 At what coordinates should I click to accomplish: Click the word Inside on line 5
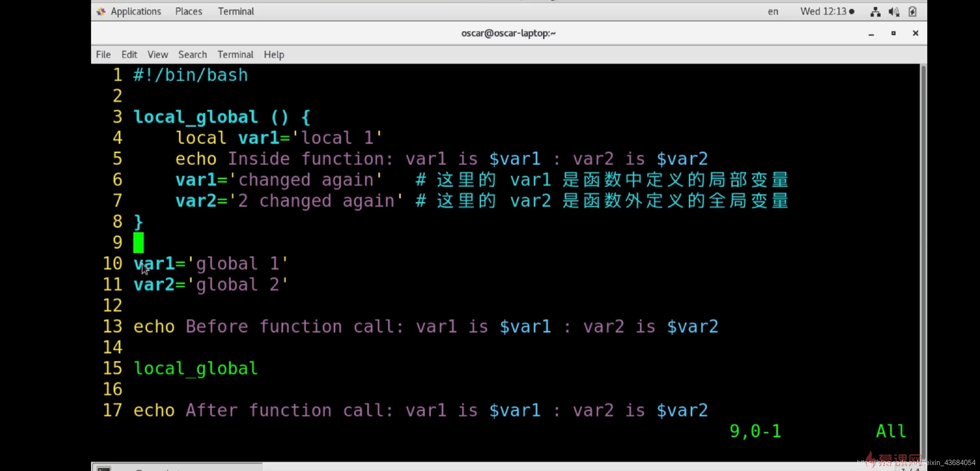[259, 159]
